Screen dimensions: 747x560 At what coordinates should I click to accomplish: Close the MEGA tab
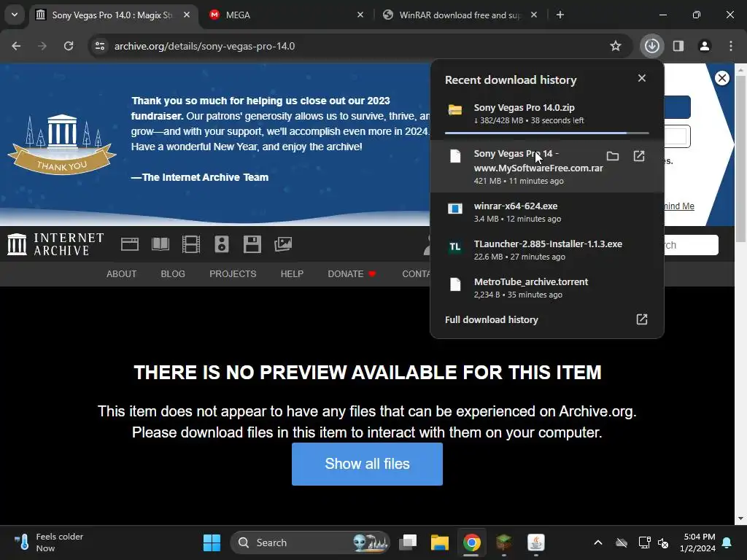[x=360, y=15]
